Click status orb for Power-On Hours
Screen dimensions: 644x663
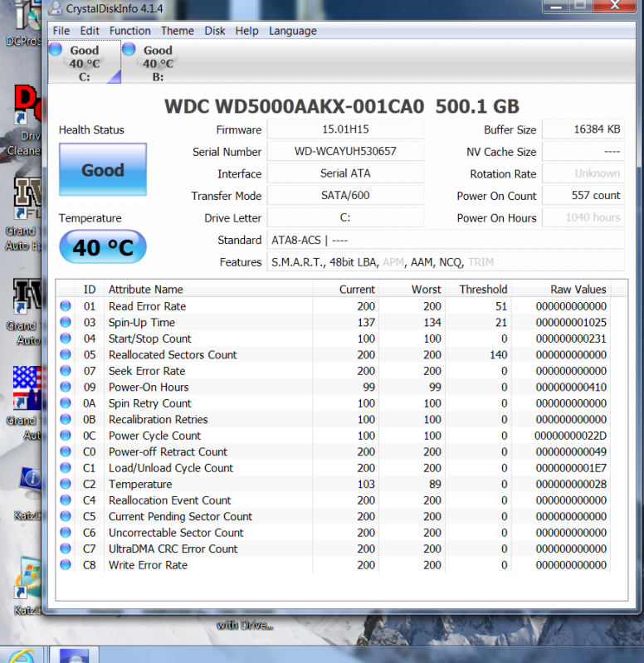click(x=66, y=388)
